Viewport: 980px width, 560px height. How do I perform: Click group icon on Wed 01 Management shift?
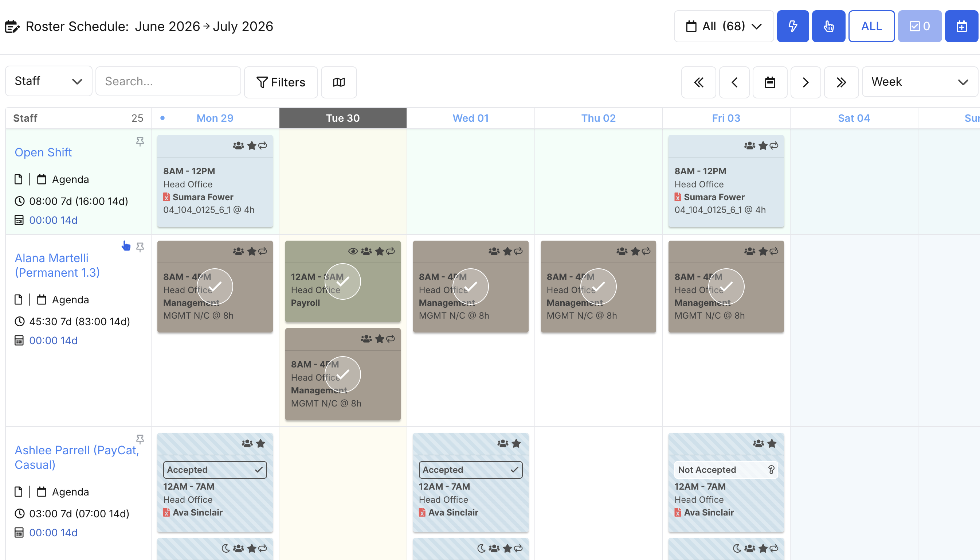click(494, 251)
